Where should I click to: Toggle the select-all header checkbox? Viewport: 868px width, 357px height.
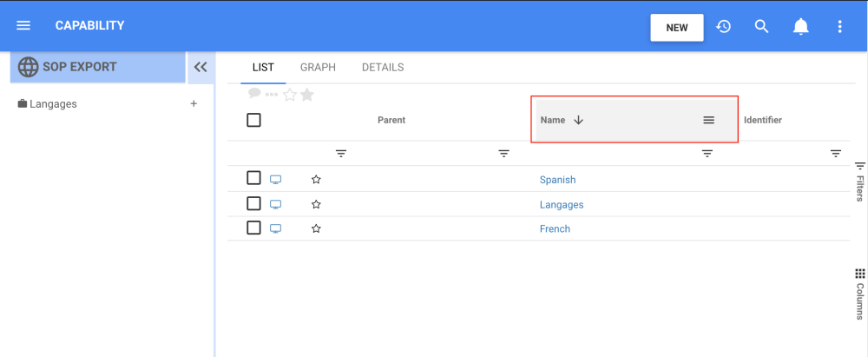[x=253, y=120]
